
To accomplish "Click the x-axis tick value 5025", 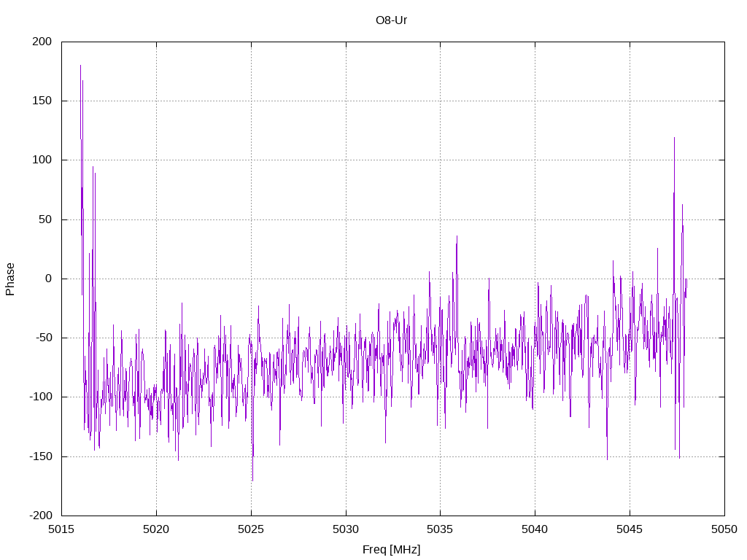I will pyautogui.click(x=251, y=529).
